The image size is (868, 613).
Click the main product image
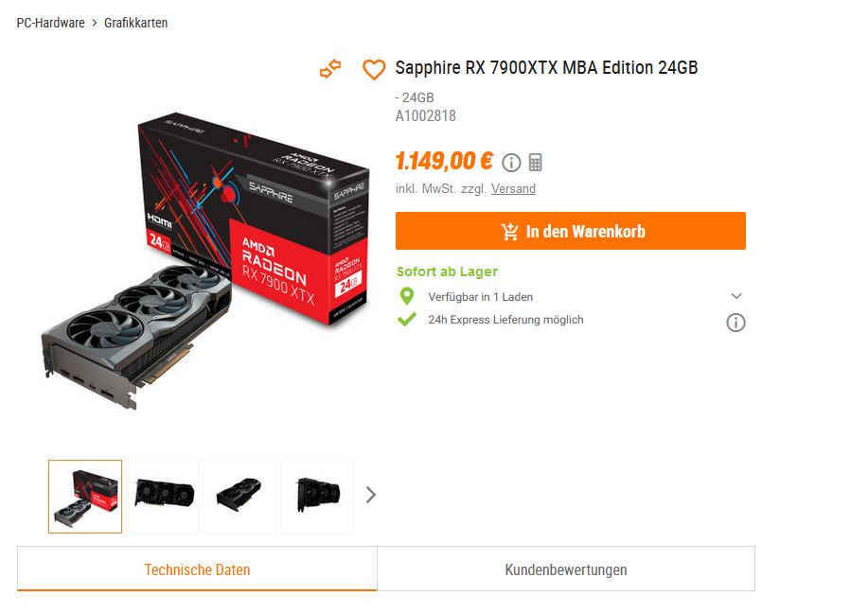pyautogui.click(x=204, y=261)
